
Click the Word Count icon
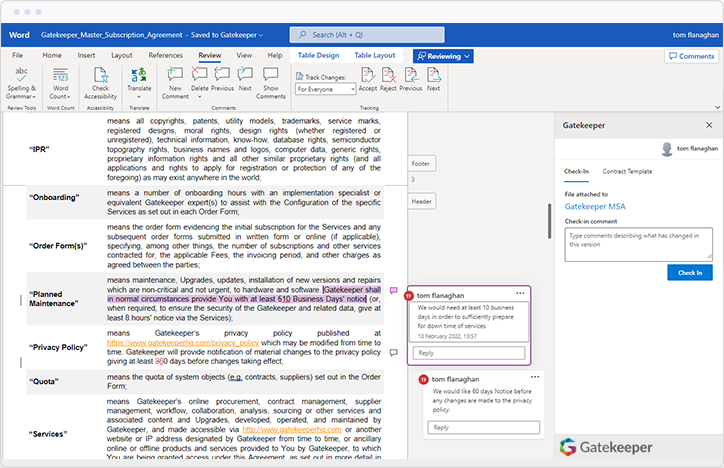tap(60, 80)
